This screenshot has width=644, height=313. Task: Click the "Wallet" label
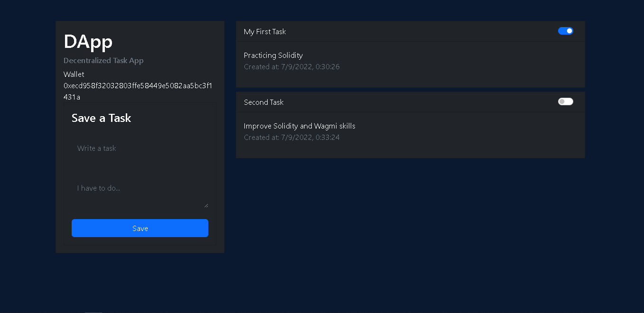point(74,74)
